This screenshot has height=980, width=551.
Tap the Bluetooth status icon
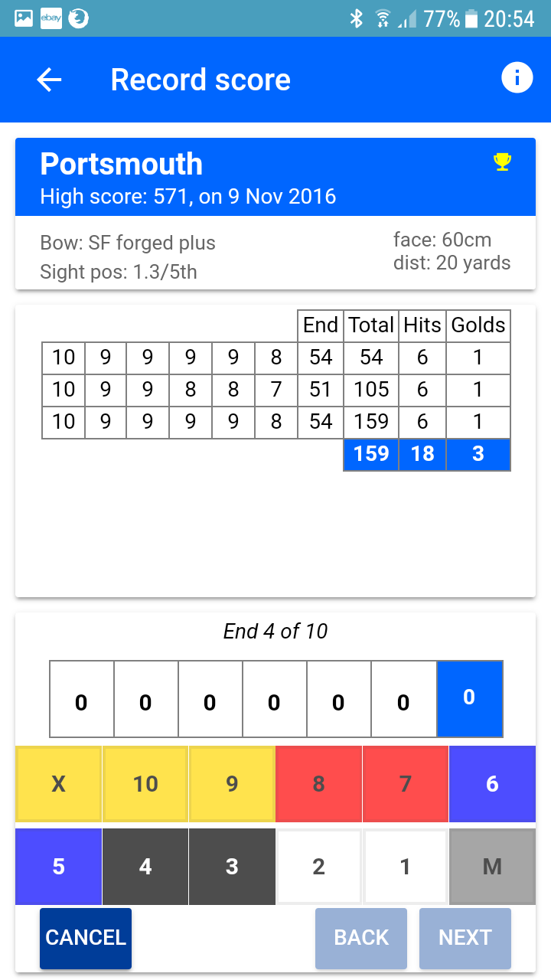click(356, 18)
